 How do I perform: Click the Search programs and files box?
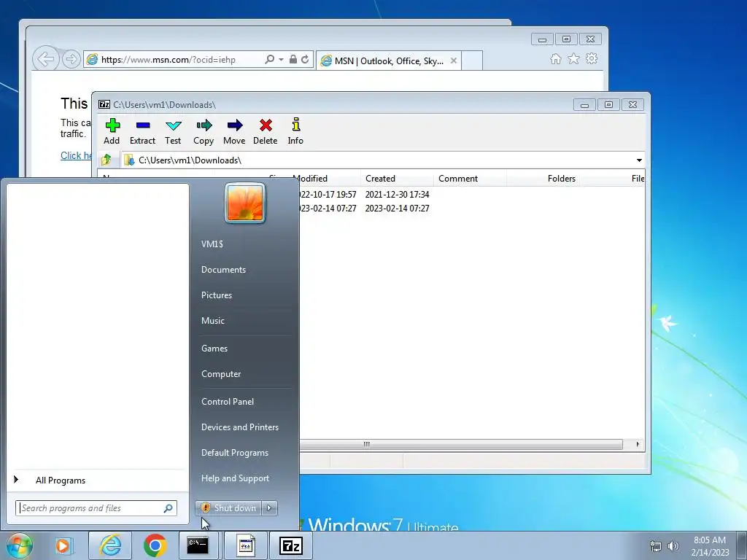click(96, 508)
